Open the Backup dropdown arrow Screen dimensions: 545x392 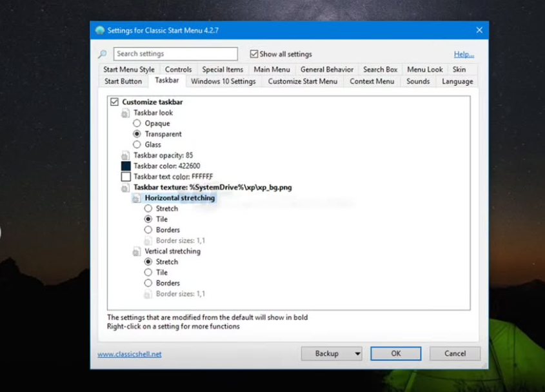357,353
